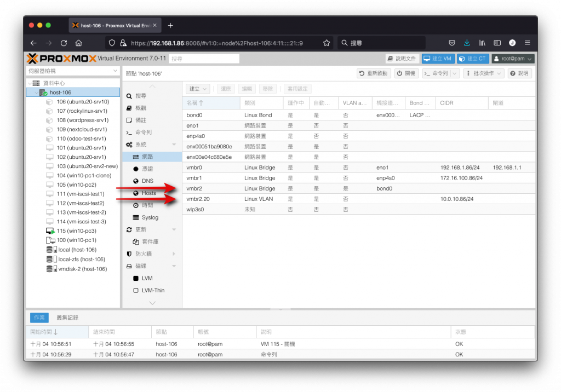Open the 建立 create network dropdown

[x=198, y=89]
